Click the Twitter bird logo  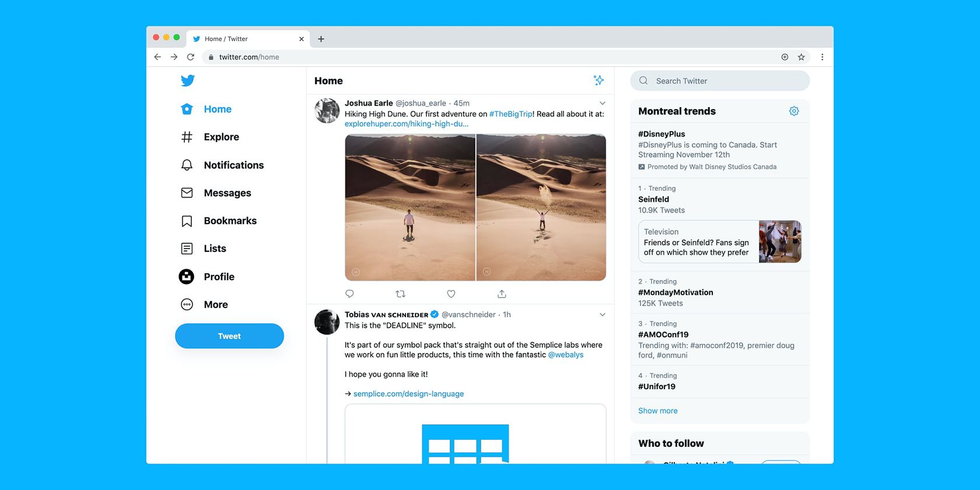coord(187,80)
